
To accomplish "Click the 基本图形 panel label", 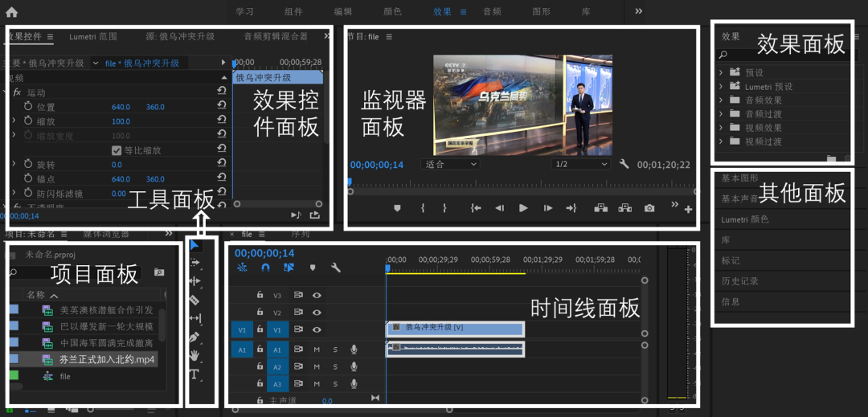I will click(739, 178).
